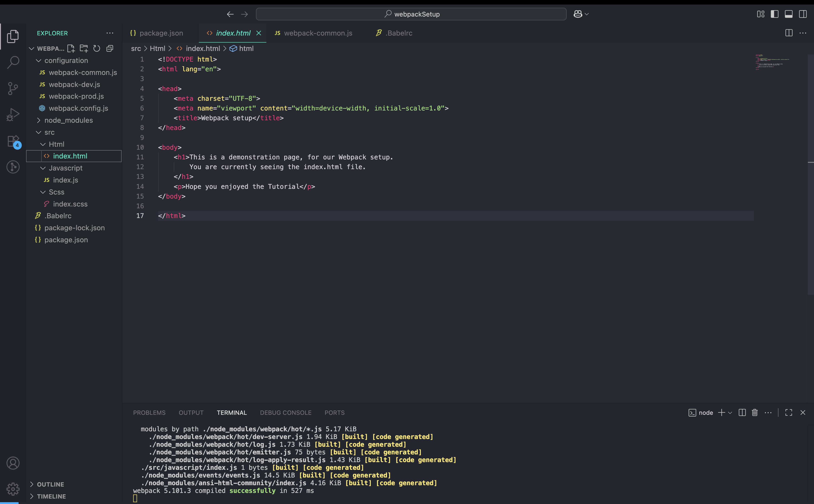Open the OUTPUT panel tab
Viewport: 814px width, 504px height.
pyautogui.click(x=191, y=413)
